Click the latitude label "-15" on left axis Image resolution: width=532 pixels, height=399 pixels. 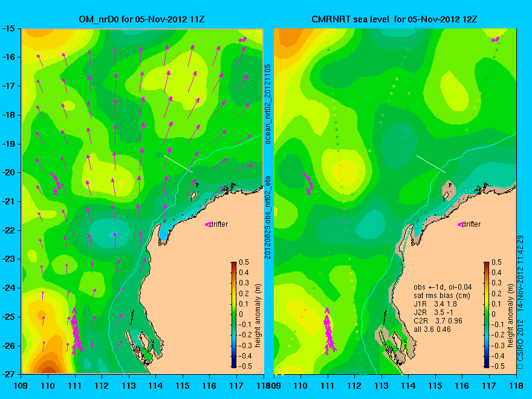(8, 28)
